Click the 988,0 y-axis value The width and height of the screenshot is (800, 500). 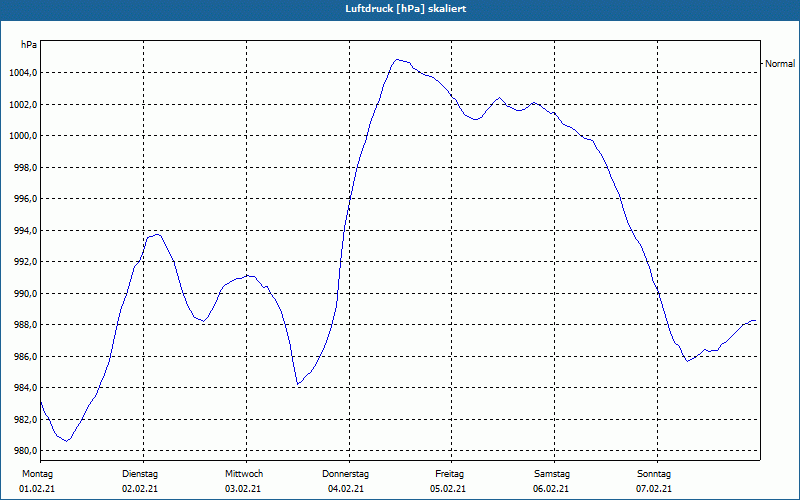click(25, 325)
